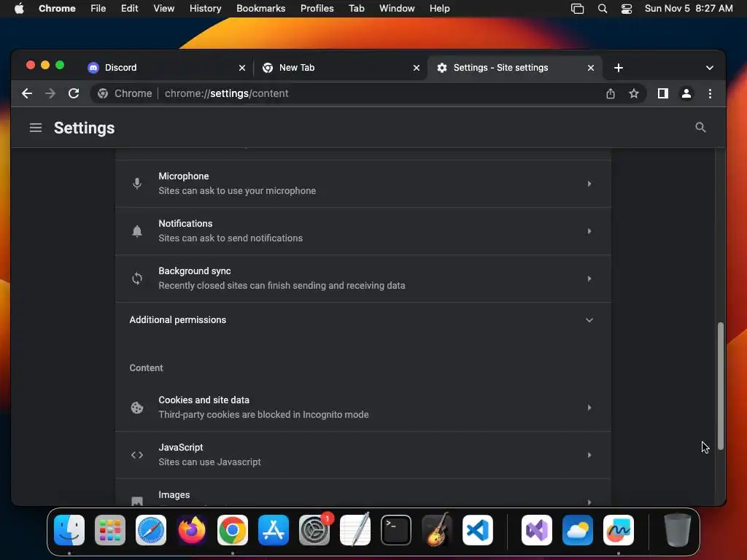Click the Background sync row title
The width and height of the screenshot is (747, 560).
point(194,271)
